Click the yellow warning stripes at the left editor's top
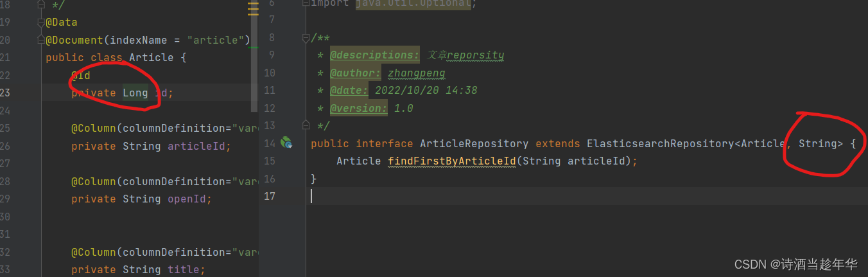The width and height of the screenshot is (868, 277). click(x=253, y=8)
